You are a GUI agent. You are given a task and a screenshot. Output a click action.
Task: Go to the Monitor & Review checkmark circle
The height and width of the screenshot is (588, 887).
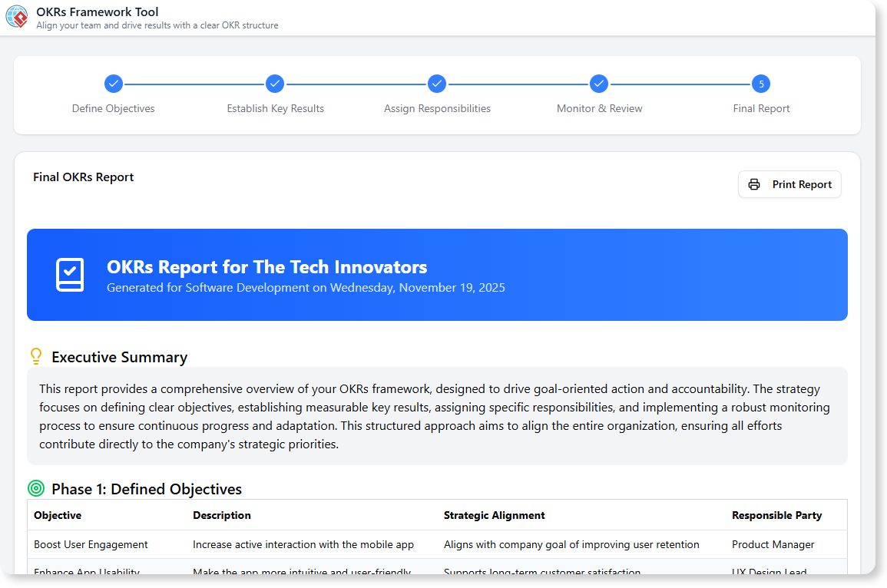click(599, 84)
